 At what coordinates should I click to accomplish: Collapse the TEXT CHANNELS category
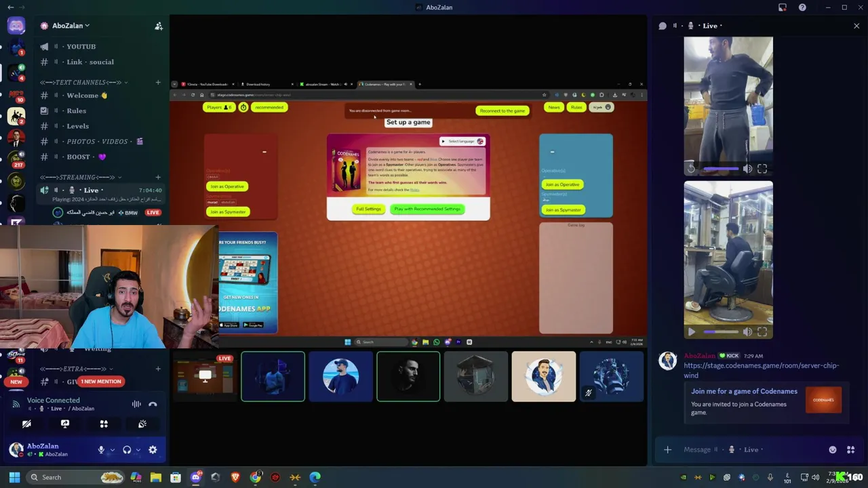(x=84, y=82)
